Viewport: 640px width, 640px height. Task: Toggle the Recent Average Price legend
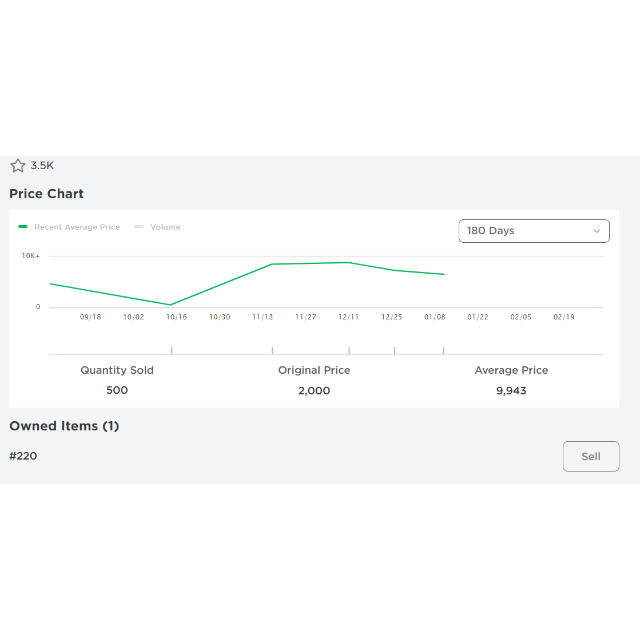click(69, 227)
